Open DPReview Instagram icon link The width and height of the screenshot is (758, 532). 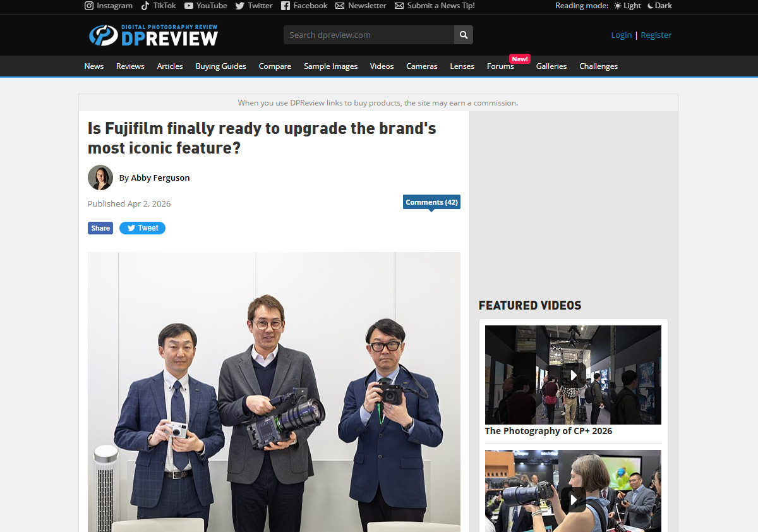(x=89, y=6)
